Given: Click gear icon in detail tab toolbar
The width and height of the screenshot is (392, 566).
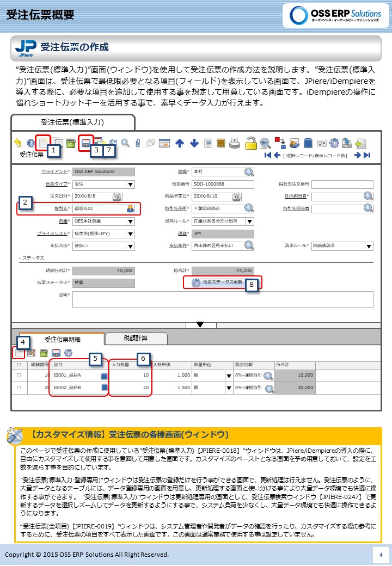Looking at the screenshot, I should tap(68, 353).
